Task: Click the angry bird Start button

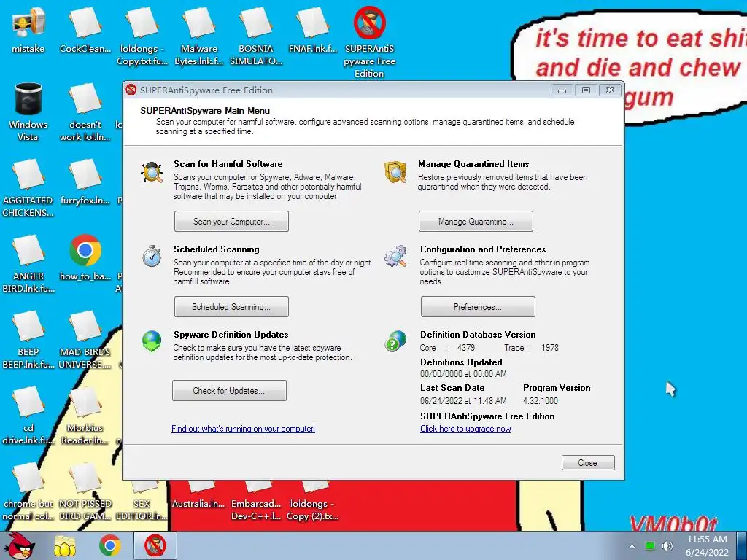Action: pos(20,545)
